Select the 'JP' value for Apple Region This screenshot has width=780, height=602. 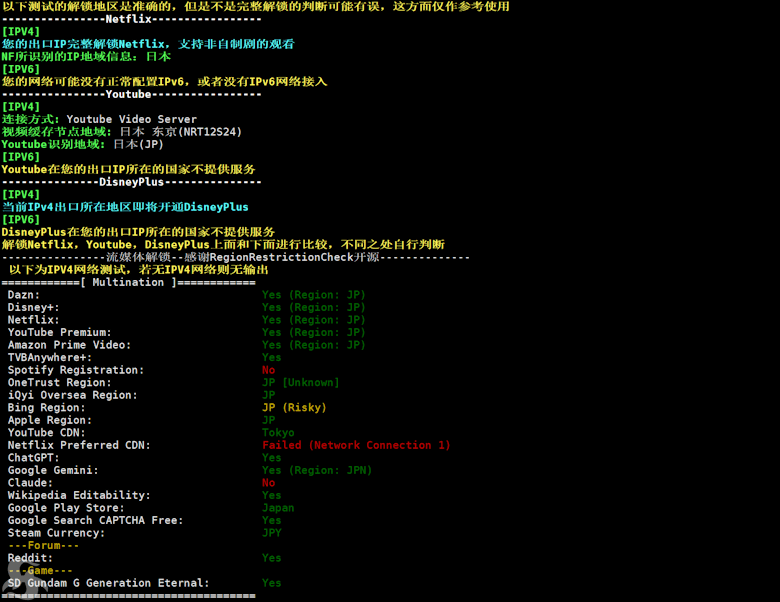pos(269,420)
